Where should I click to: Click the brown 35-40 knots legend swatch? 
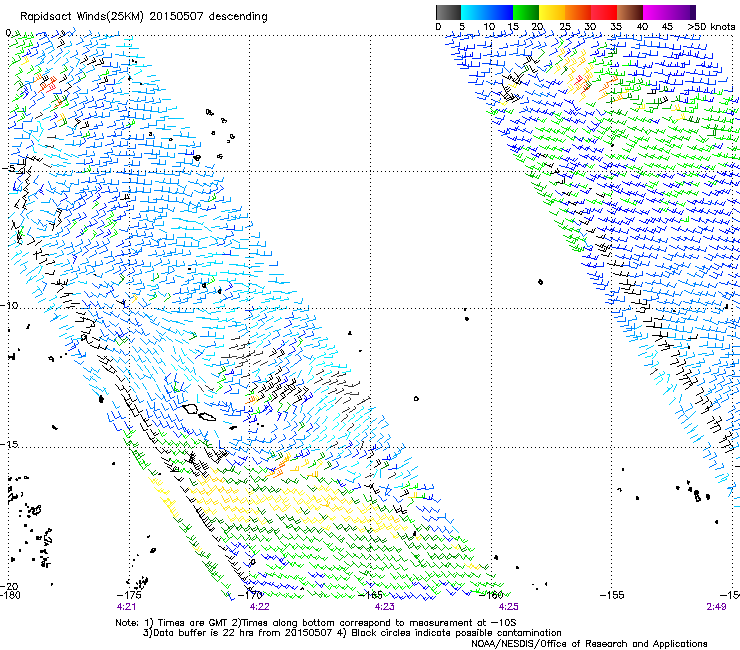click(x=630, y=12)
